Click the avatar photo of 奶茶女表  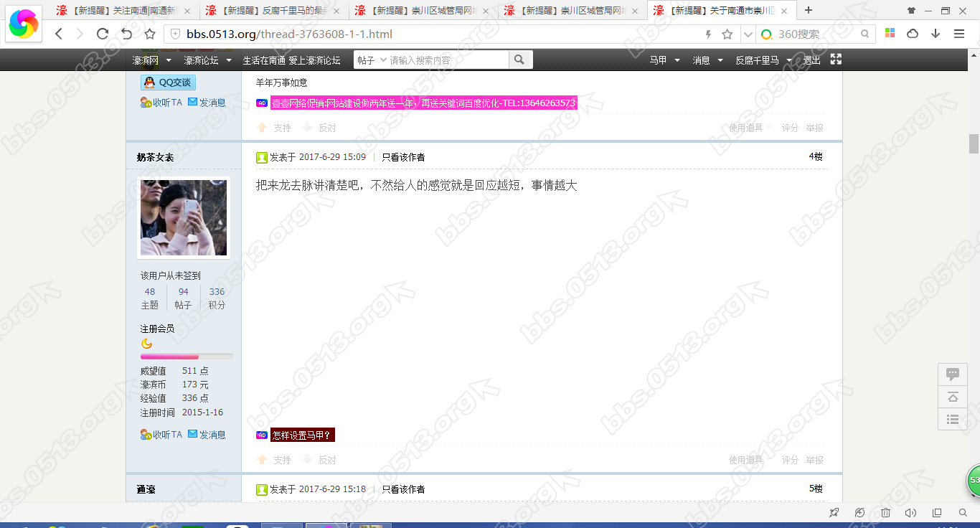(184, 217)
